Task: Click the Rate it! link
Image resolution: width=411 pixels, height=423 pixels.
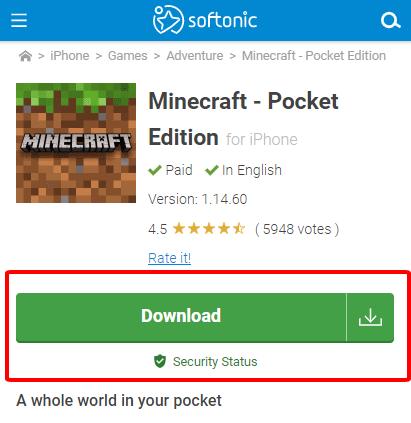Action: [169, 258]
